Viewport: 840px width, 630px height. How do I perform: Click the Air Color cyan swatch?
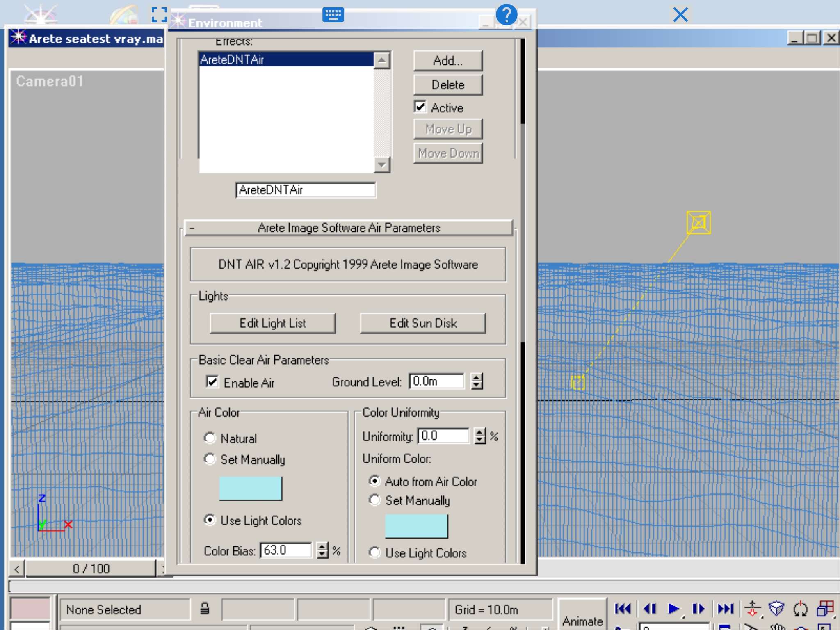(251, 488)
